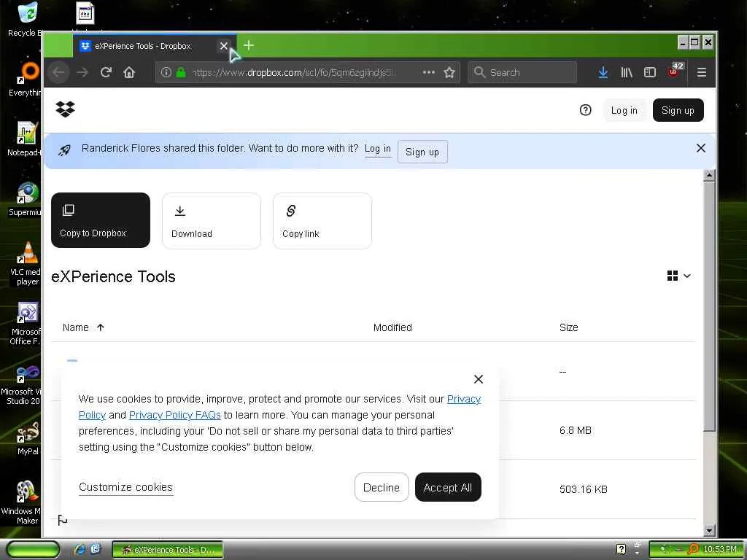Screen dimensions: 747x560
Task: Open the page actions three-dot menu
Action: tap(428, 72)
